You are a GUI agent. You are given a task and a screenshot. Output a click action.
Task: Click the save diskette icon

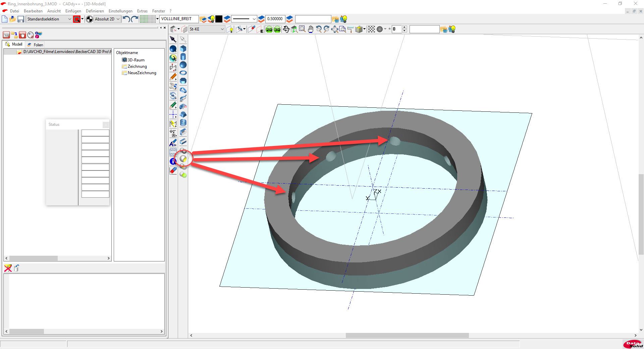tap(21, 19)
